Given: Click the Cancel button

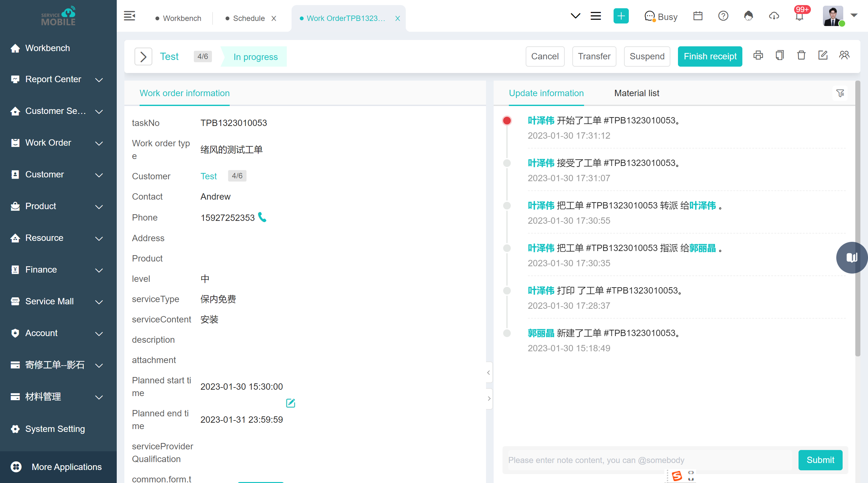Looking at the screenshot, I should click(545, 56).
